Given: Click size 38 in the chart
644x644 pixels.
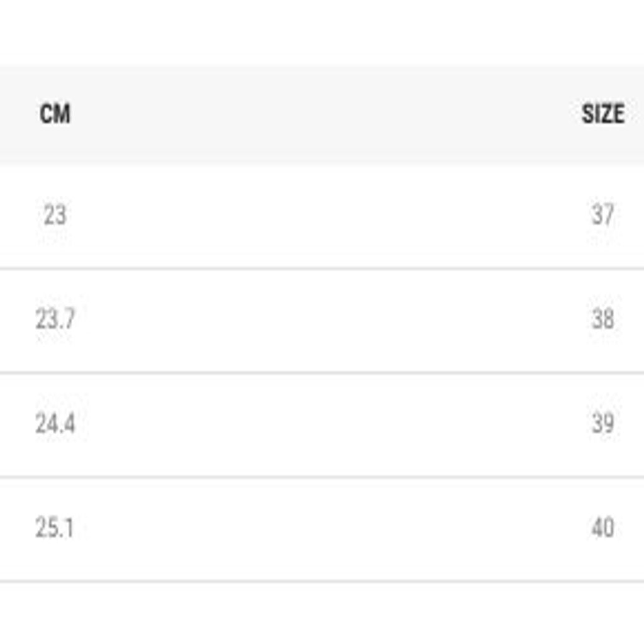Looking at the screenshot, I should point(602,319).
